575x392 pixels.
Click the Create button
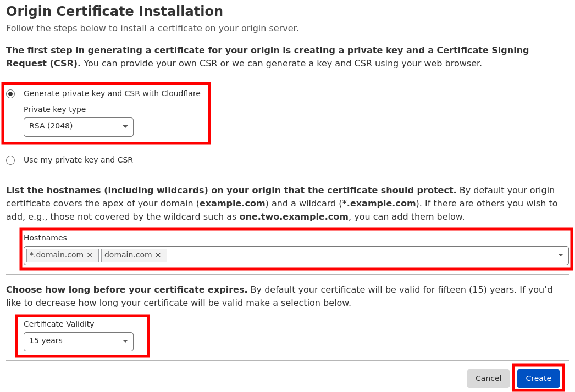(x=538, y=378)
